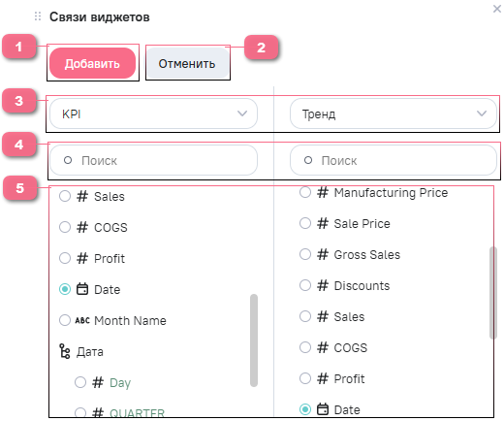The height and width of the screenshot is (421, 504).
Task: Click the search icon in the right Поиск field
Action: click(308, 160)
